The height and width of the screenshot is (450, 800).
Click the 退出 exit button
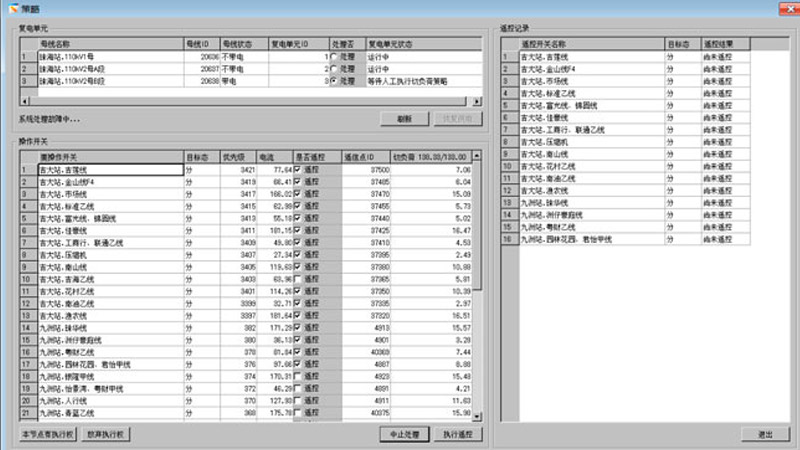click(x=765, y=435)
